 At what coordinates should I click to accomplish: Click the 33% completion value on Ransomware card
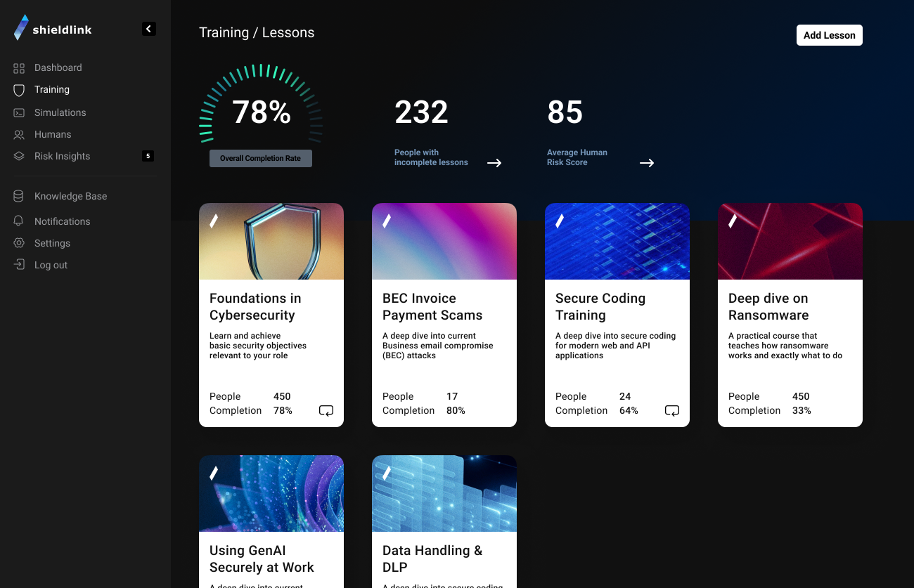[802, 411]
